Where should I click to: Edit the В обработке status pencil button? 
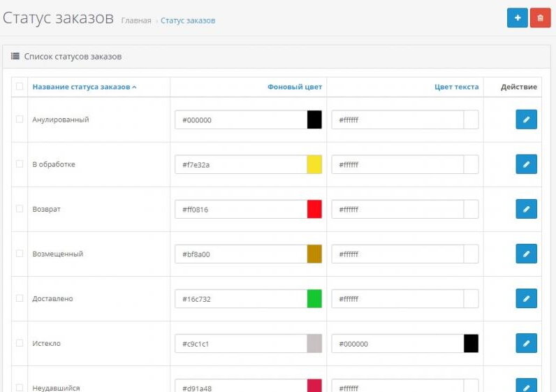(526, 164)
